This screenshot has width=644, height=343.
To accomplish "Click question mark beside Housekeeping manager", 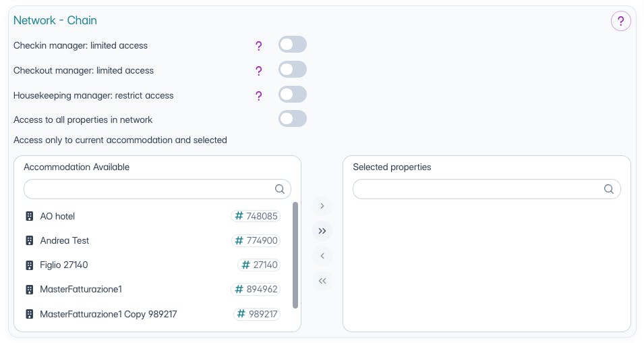I will coord(258,96).
